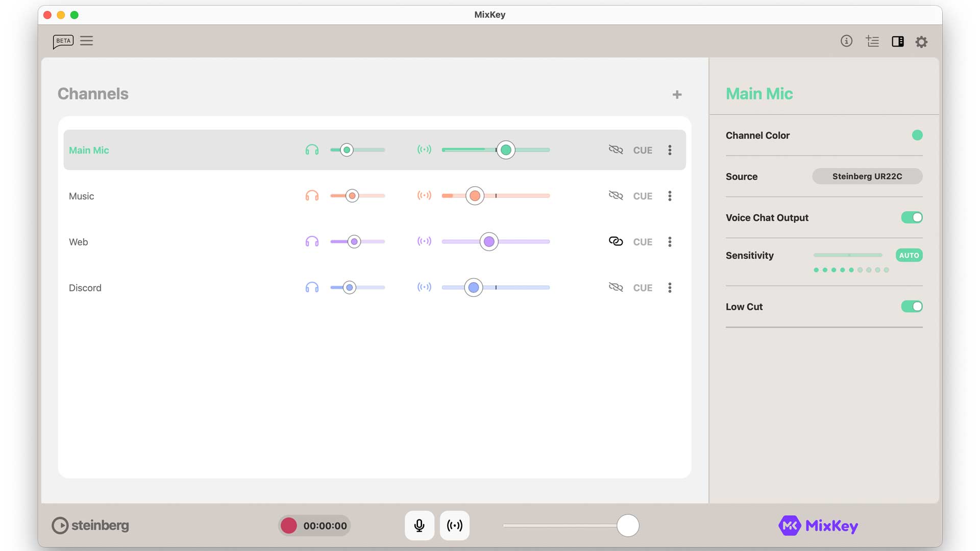Open the hamburger menu in toolbar
Screen dimensions: 980x551
pyautogui.click(x=87, y=41)
